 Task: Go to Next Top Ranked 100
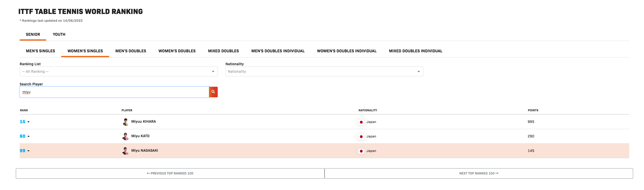(479, 173)
